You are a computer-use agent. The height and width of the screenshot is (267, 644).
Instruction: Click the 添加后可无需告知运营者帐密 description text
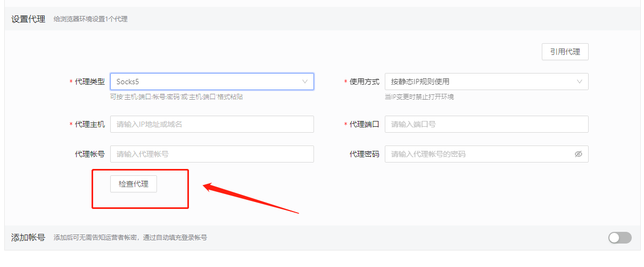130,238
